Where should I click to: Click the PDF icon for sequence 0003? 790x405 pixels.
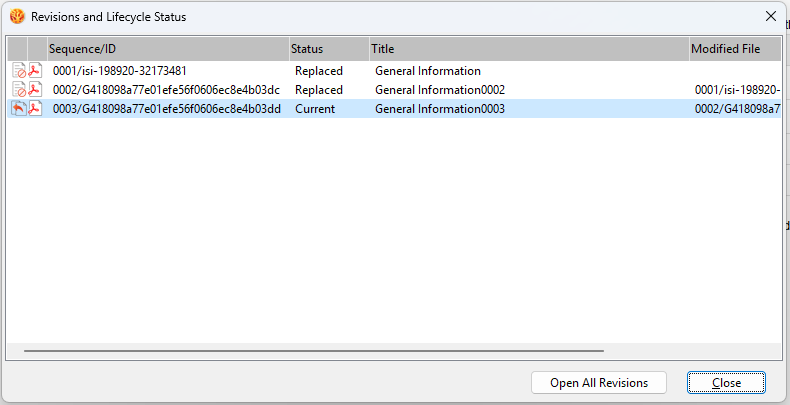pos(35,109)
